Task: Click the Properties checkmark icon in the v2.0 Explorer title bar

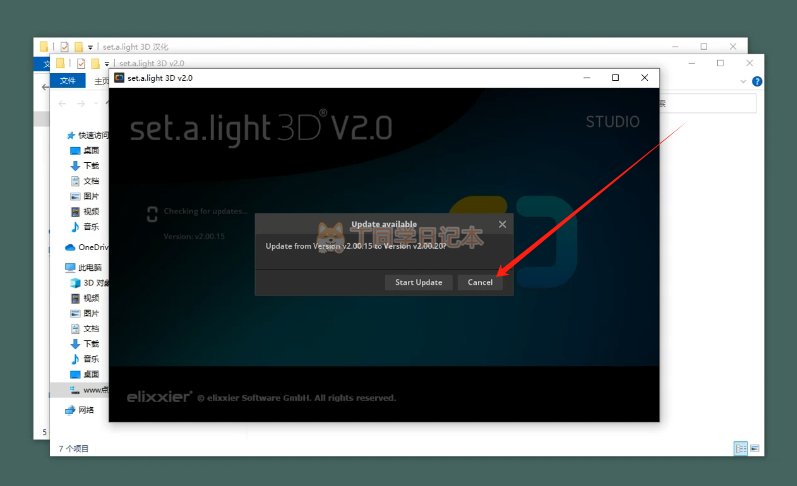Action: (81, 63)
